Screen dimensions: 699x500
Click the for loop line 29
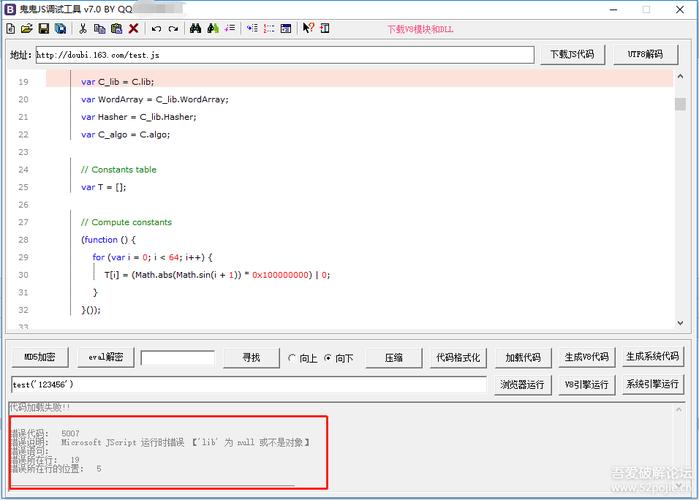point(152,257)
